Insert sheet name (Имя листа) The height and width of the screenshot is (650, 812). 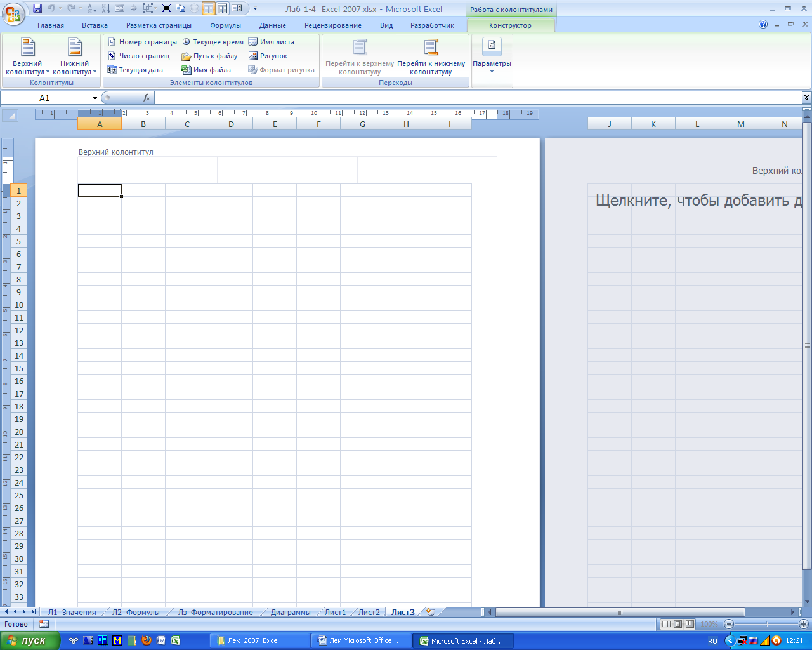tap(272, 42)
